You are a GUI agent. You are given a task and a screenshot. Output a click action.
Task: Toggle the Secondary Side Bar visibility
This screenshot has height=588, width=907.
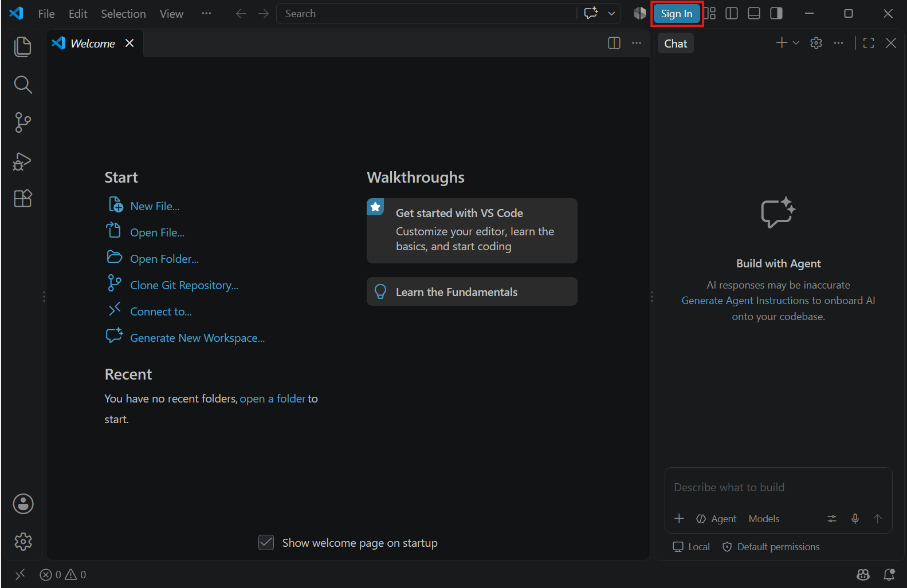click(x=776, y=13)
